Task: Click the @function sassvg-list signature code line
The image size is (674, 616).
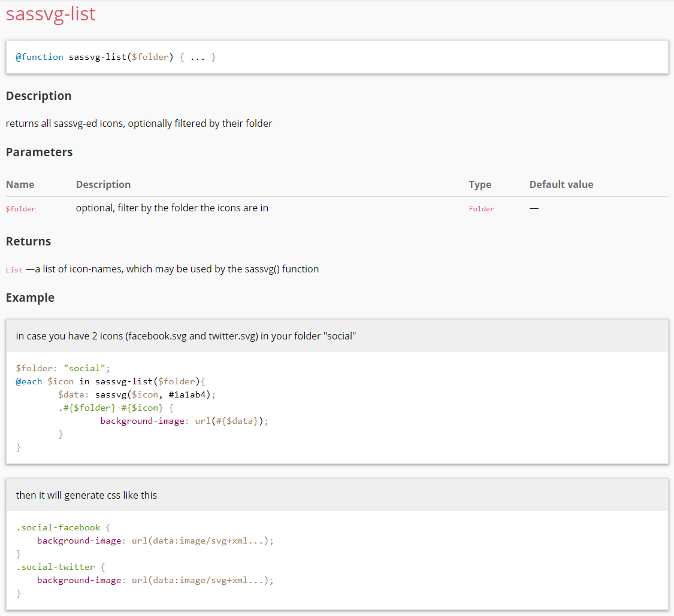Action: pyautogui.click(x=116, y=57)
